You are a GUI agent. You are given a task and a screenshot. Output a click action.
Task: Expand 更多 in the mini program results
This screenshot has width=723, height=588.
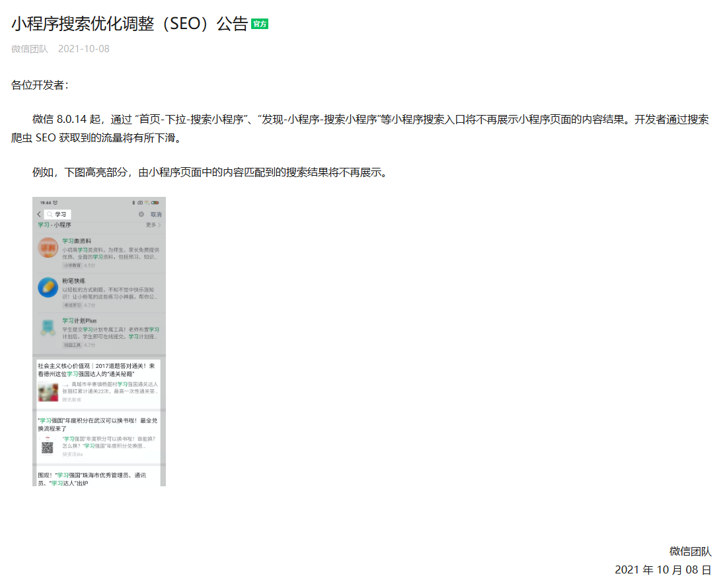tap(153, 225)
